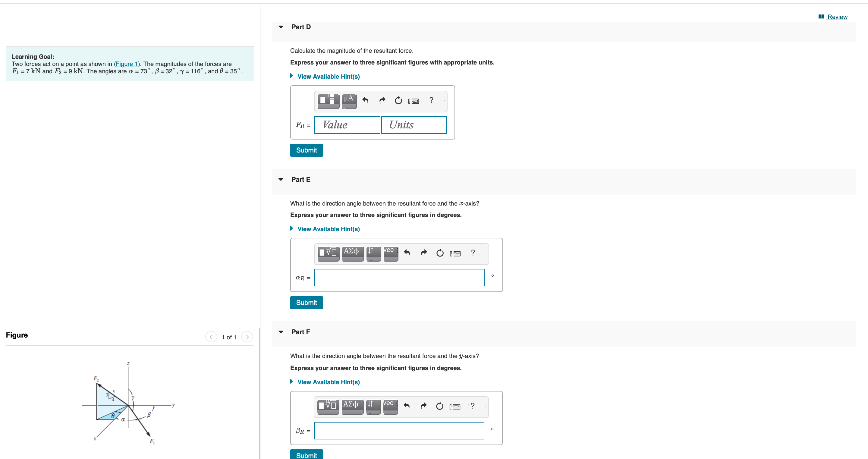Open keyboard shortcuts icon in Part E toolbar
Image resolution: width=868 pixels, height=459 pixels.
[x=455, y=254]
